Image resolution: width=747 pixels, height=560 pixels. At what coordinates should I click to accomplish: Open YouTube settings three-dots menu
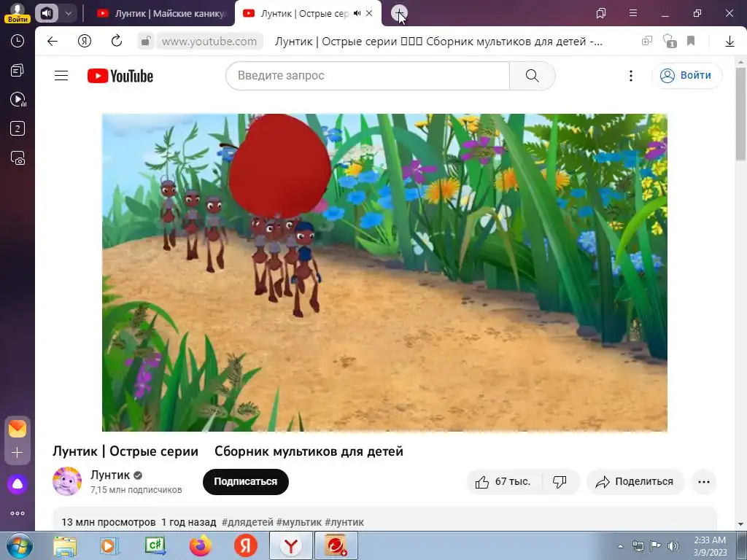(631, 76)
